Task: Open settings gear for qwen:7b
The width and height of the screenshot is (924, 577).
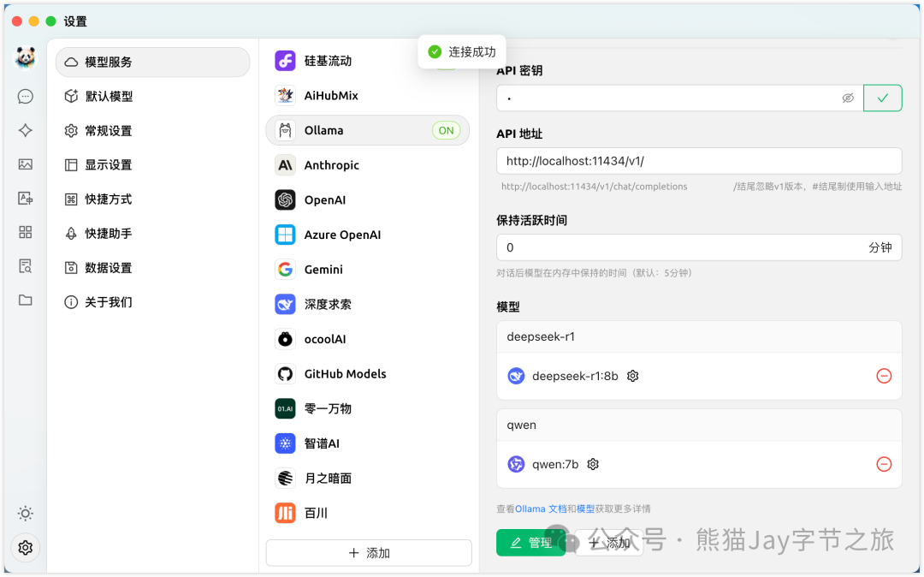Action: 593,465
